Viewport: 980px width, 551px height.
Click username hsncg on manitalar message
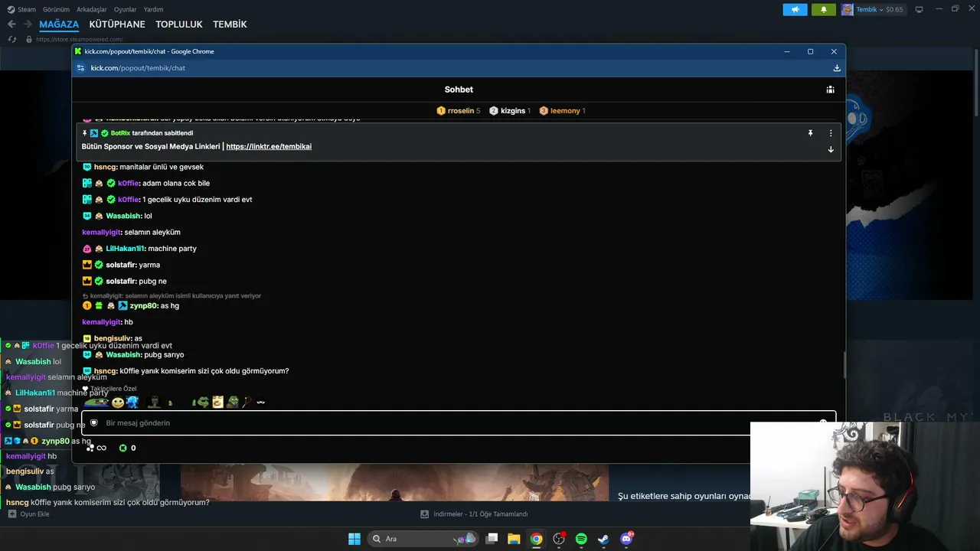(106, 167)
